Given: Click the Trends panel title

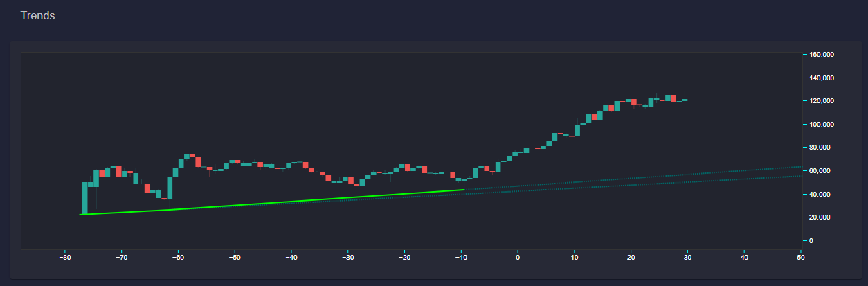Looking at the screenshot, I should point(38,15).
